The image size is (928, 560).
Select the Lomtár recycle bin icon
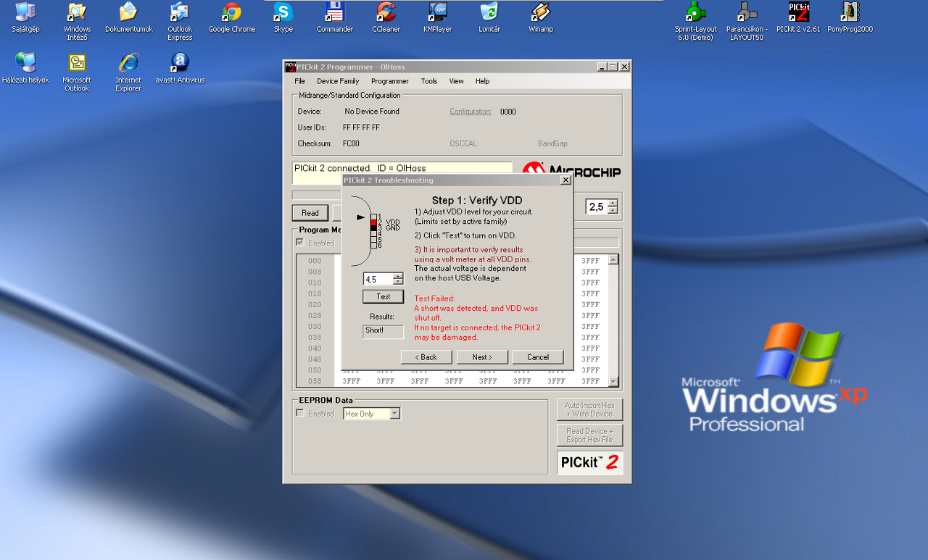[489, 17]
